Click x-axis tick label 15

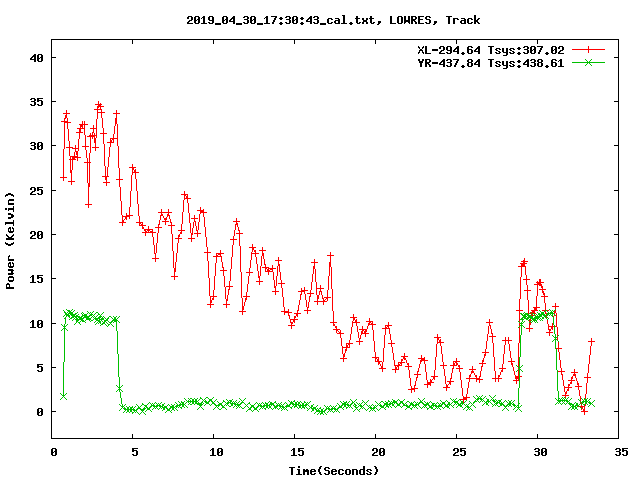[x=297, y=452]
